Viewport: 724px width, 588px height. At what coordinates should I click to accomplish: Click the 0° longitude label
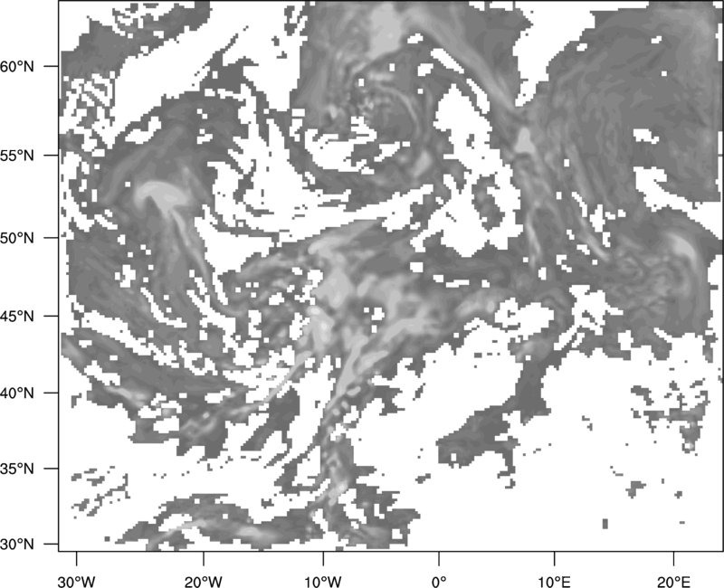pyautogui.click(x=439, y=582)
